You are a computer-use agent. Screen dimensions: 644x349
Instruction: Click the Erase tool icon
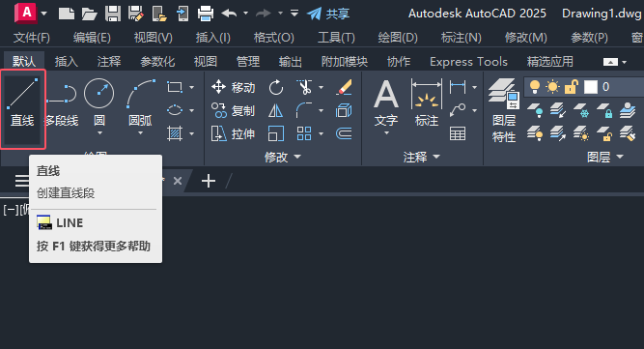344,87
